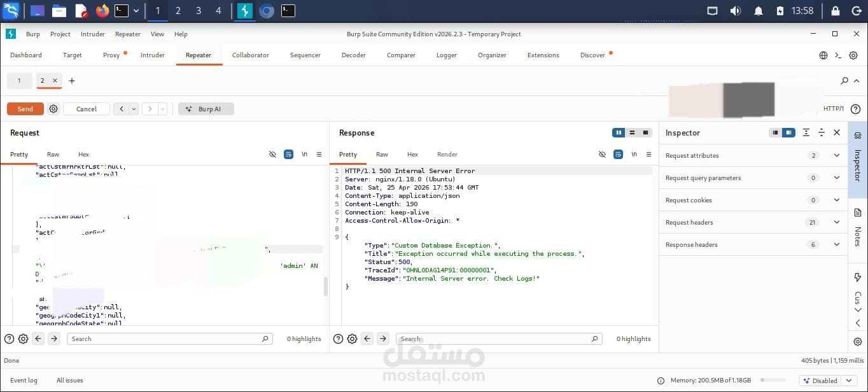Click the Cancel button

[x=87, y=109]
